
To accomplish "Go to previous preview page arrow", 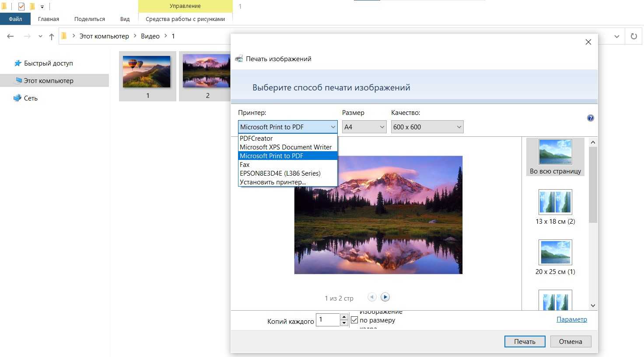I will pos(372,297).
